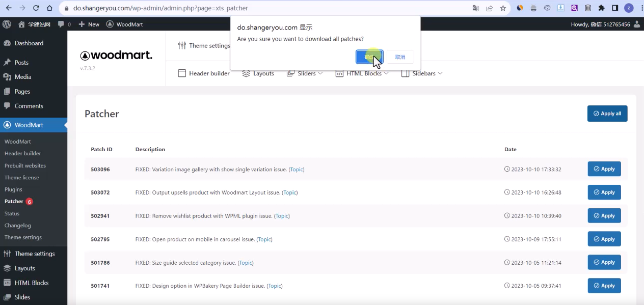Open Header builder in sidebar submenu
Image resolution: width=644 pixels, height=305 pixels.
[x=22, y=153]
